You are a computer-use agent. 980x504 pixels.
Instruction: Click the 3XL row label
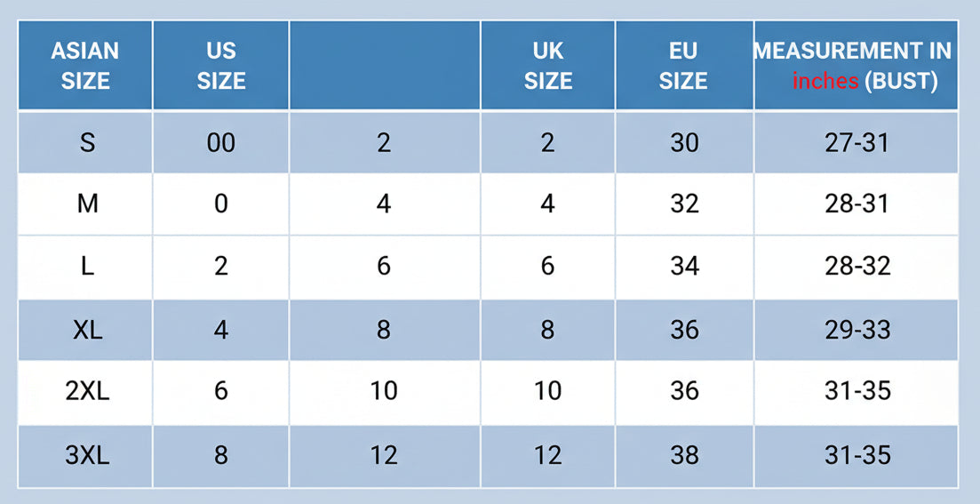coord(87,455)
